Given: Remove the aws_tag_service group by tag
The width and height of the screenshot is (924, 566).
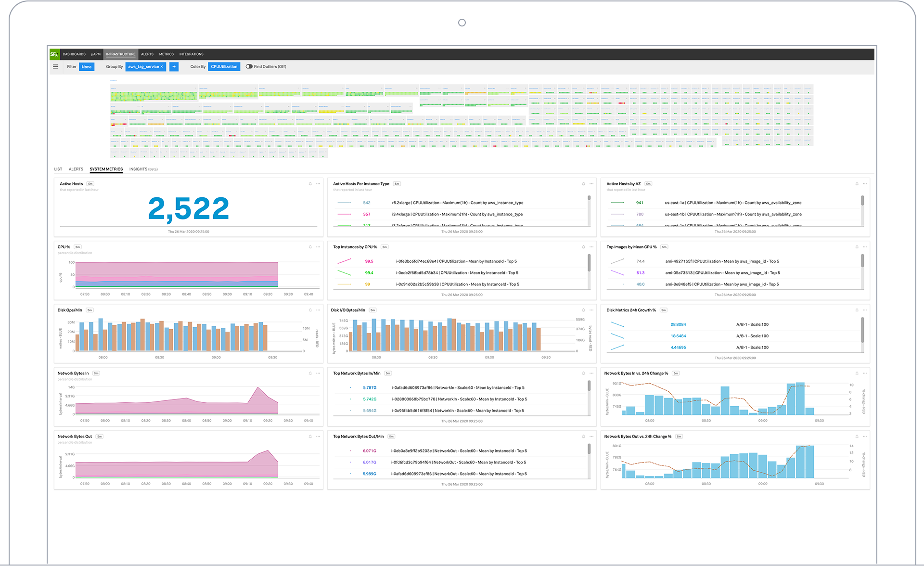Looking at the screenshot, I should [162, 67].
